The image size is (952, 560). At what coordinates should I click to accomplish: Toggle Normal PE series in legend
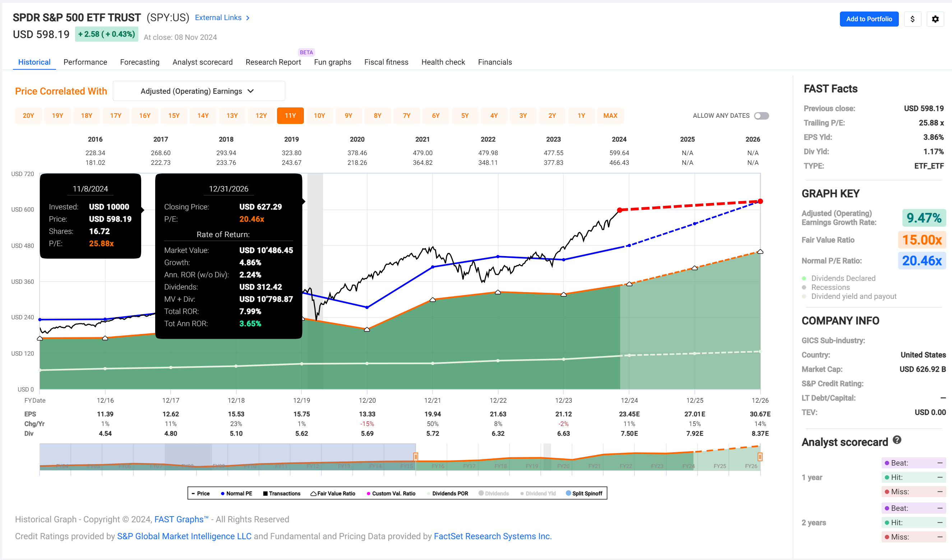pyautogui.click(x=236, y=493)
